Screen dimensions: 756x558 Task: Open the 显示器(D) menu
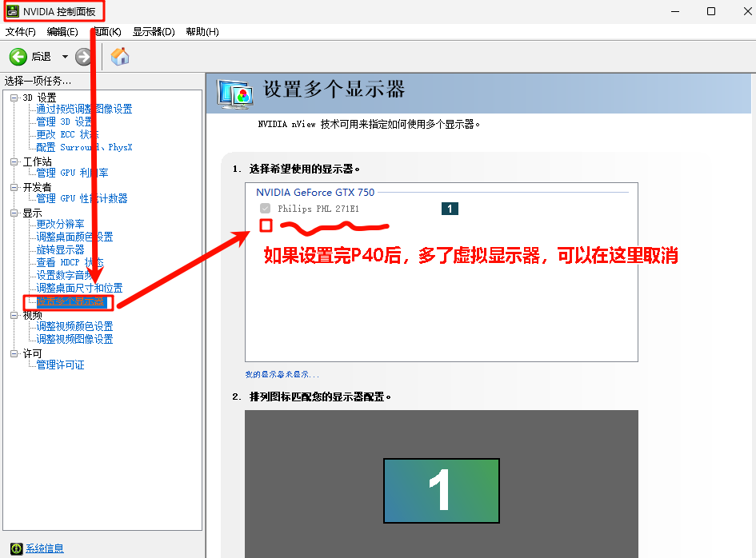[x=154, y=32]
